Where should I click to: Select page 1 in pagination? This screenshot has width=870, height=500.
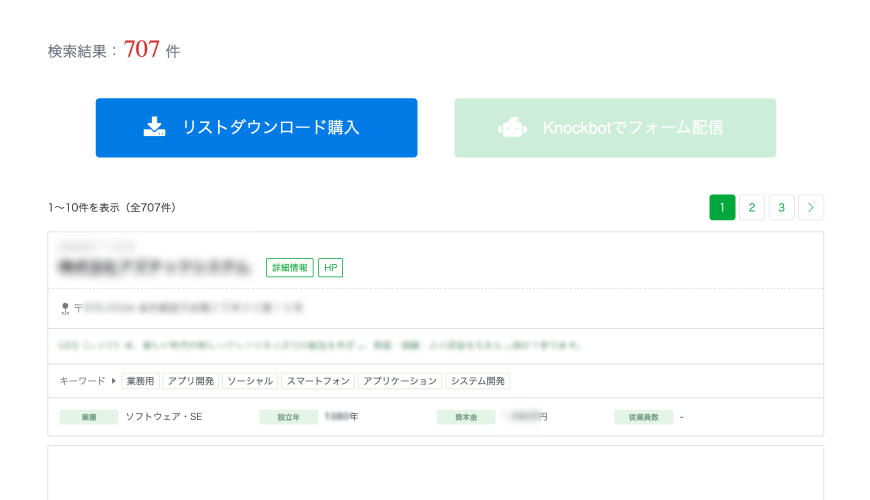point(722,207)
